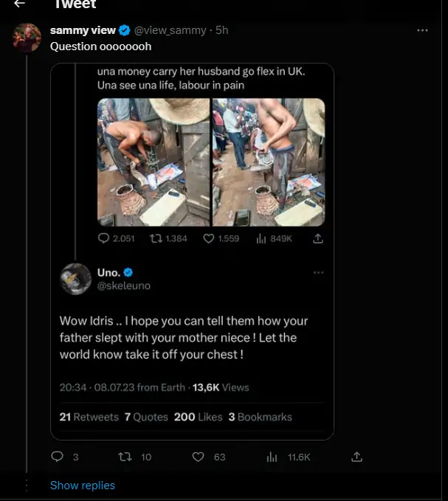Open sammy view's tweet more options

(x=422, y=30)
